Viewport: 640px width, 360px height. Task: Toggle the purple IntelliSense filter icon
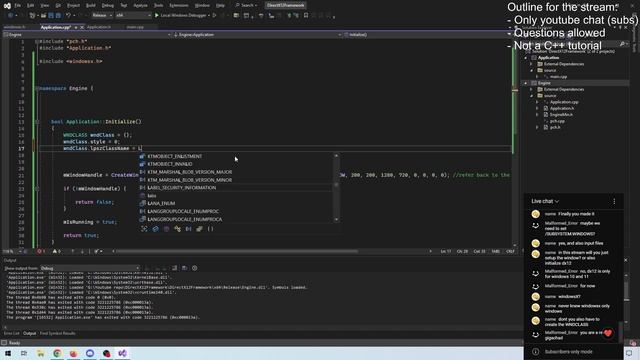167,229
